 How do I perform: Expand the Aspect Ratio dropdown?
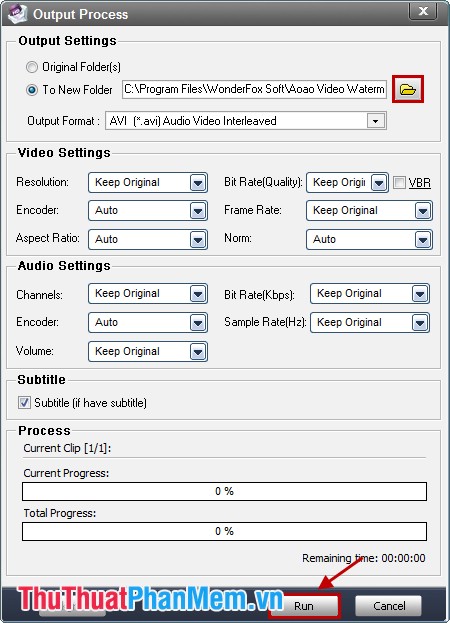(148, 239)
